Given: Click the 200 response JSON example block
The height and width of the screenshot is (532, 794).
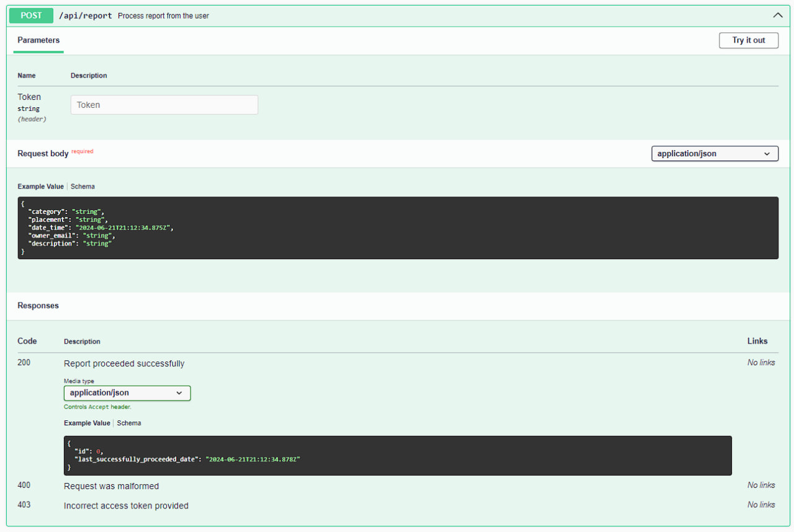Looking at the screenshot, I should click(398, 455).
